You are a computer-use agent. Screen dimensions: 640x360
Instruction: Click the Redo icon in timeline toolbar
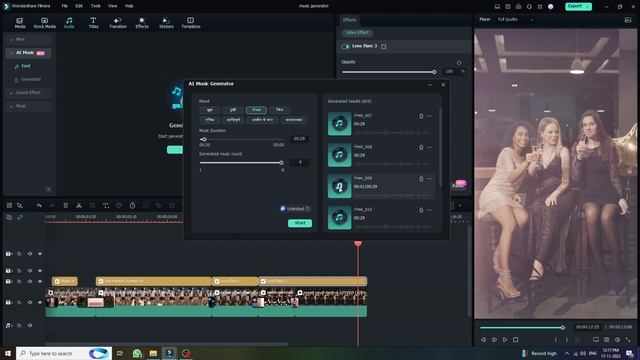click(x=52, y=205)
